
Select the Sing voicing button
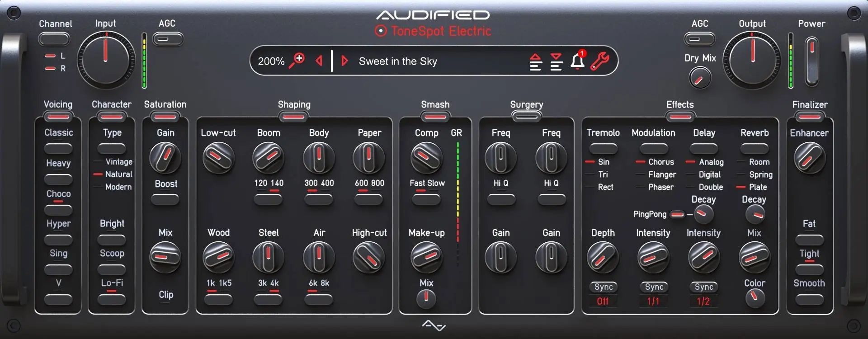click(x=58, y=269)
